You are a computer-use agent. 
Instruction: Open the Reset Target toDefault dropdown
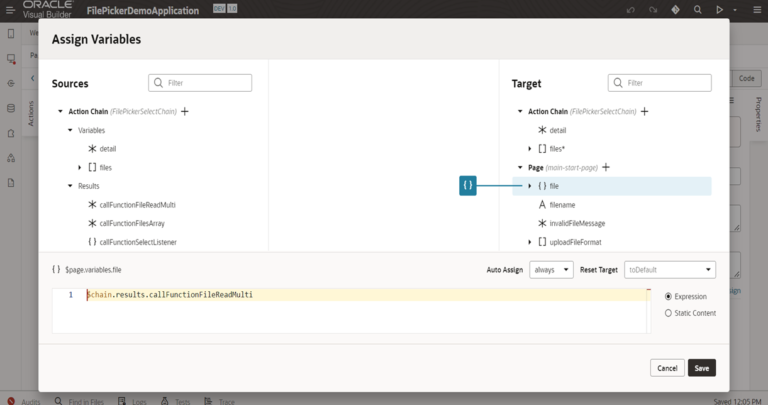(x=670, y=270)
